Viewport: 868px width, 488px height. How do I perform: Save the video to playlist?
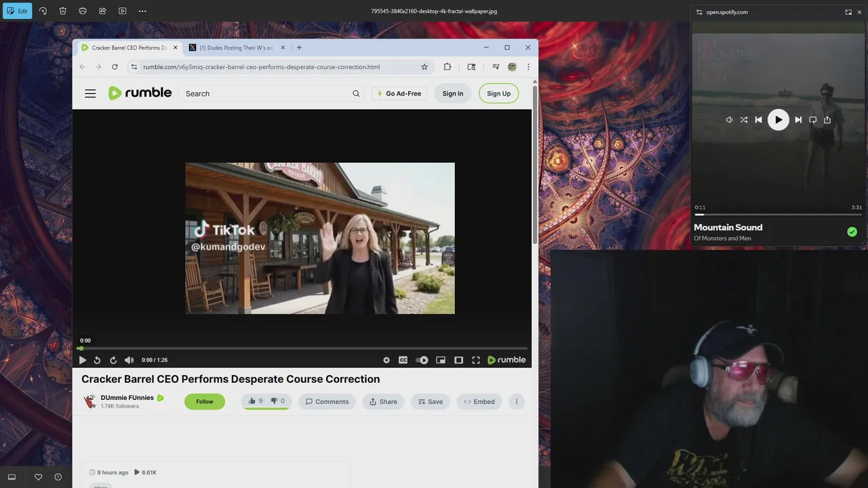[x=430, y=401]
